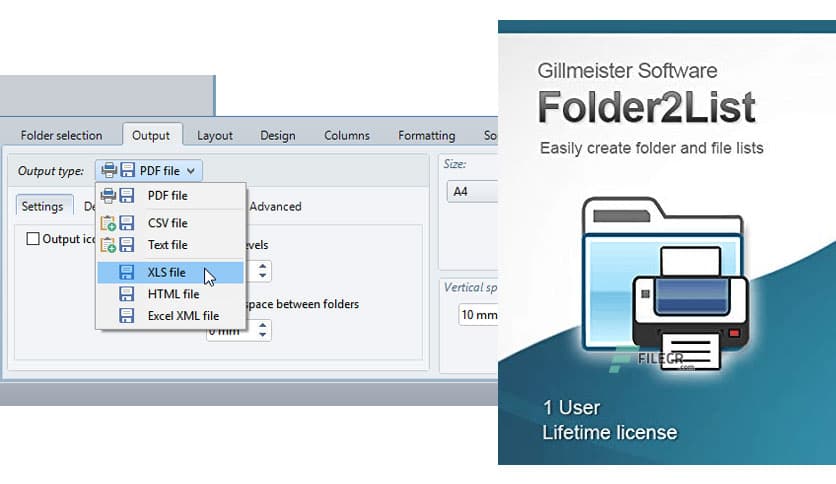Switch to the Output tab
Image resolution: width=836 pixels, height=484 pixels.
151,135
